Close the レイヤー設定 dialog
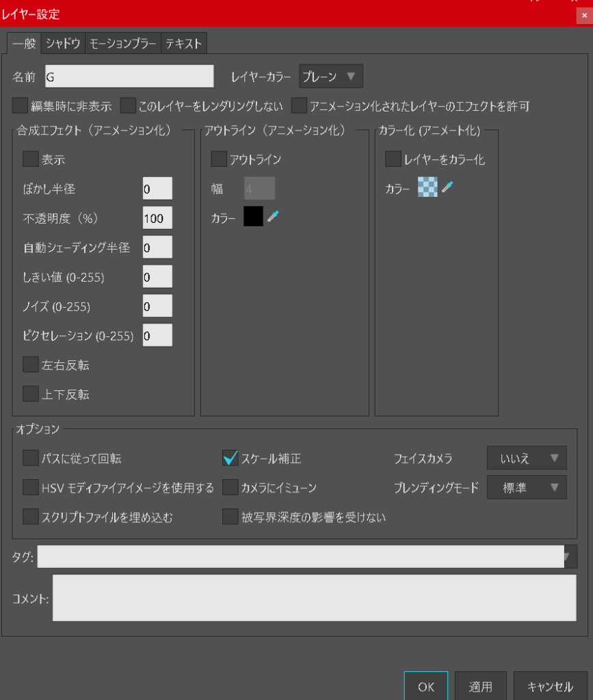 [584, 14]
